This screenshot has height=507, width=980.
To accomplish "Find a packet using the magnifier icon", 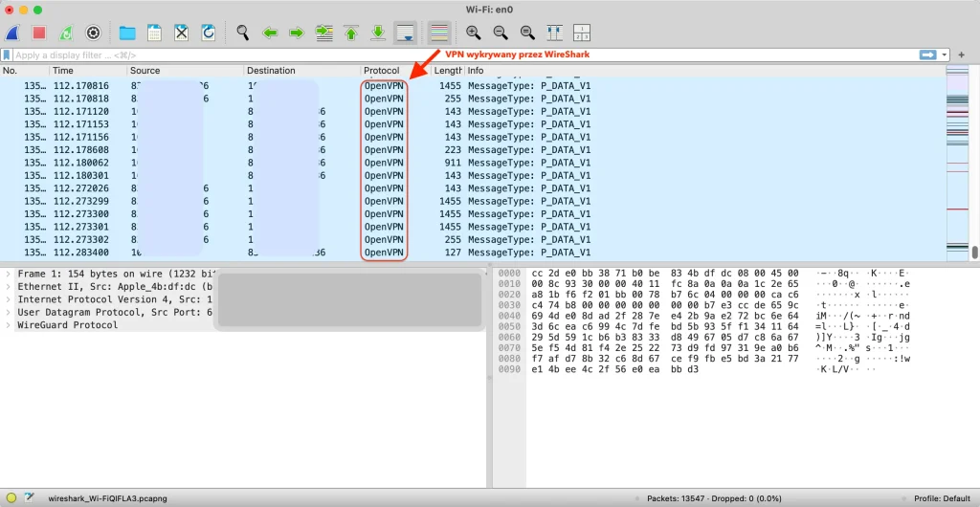I will pos(242,33).
